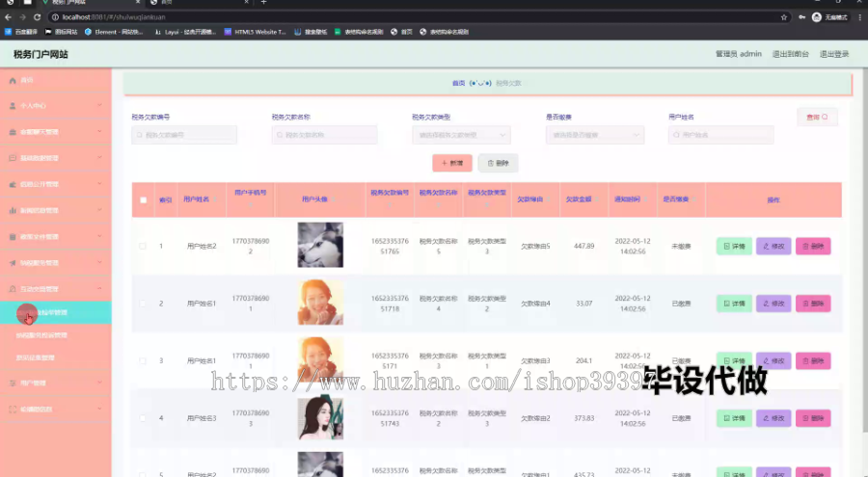Click the illustrated woman avatar in row 4
The image size is (868, 477).
click(x=320, y=418)
